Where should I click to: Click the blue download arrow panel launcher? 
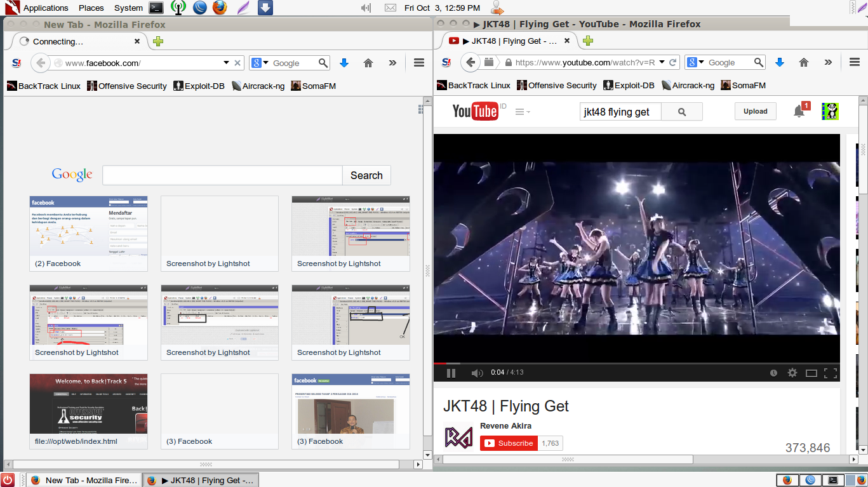click(x=265, y=8)
